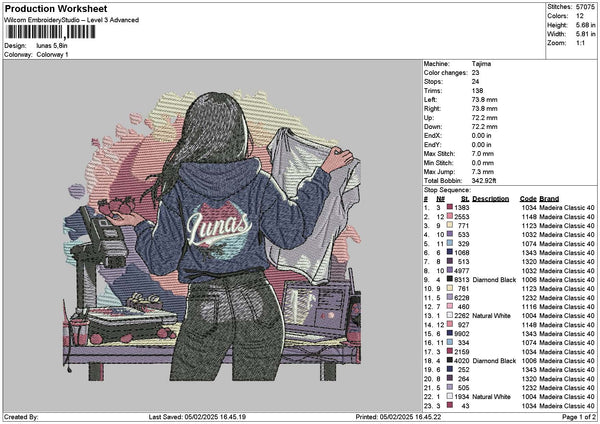Viewport: 600px width, 424px height.
Task: Click the color swatch in stop row 1
Action: coord(450,207)
